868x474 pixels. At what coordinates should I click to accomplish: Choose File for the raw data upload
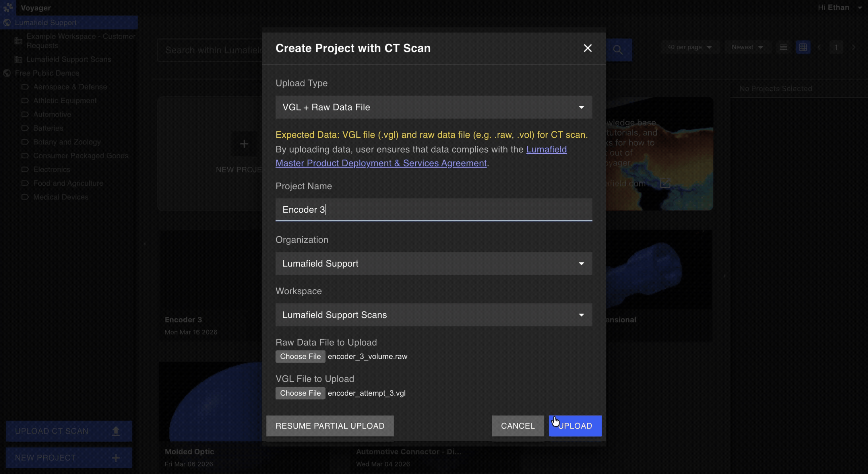[x=300, y=356]
